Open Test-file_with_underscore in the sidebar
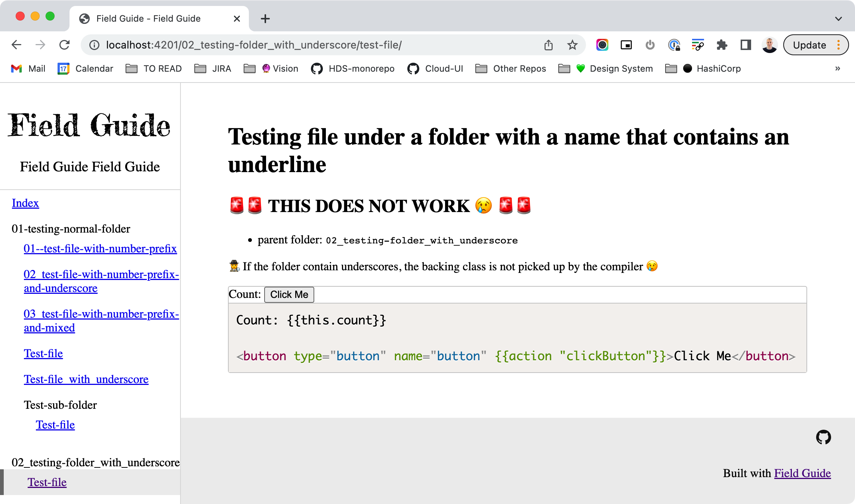Viewport: 855px width, 504px height. 86,379
